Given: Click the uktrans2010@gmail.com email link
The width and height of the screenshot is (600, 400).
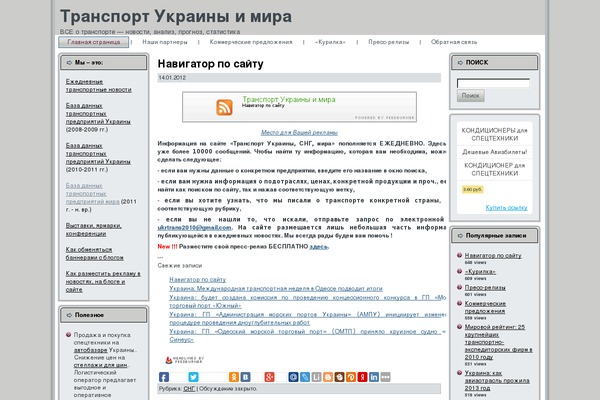Looking at the screenshot, I should tap(194, 227).
